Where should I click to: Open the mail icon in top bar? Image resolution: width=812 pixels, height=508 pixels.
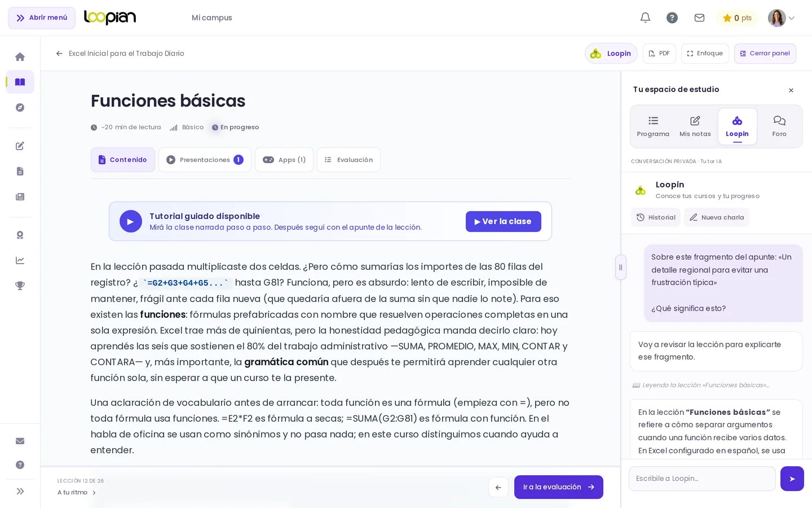699,17
